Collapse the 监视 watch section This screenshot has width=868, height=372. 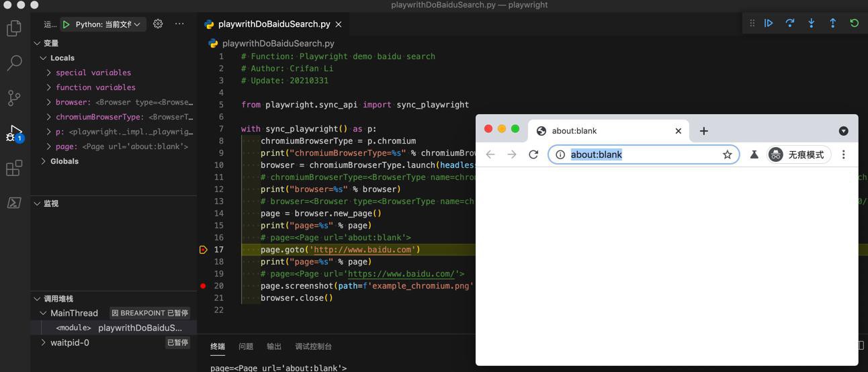tap(37, 203)
